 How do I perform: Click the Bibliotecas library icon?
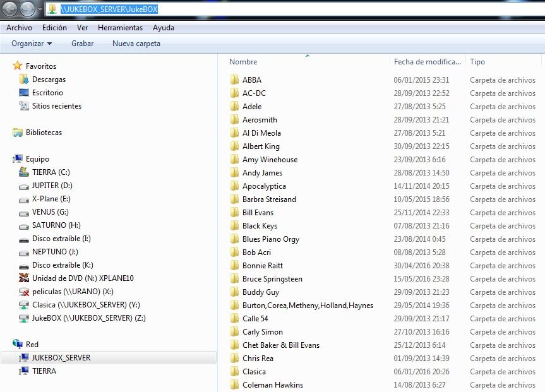point(18,133)
